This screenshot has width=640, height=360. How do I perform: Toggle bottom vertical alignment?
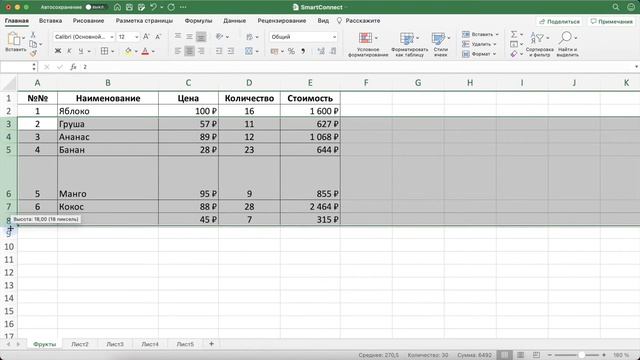coord(201,37)
